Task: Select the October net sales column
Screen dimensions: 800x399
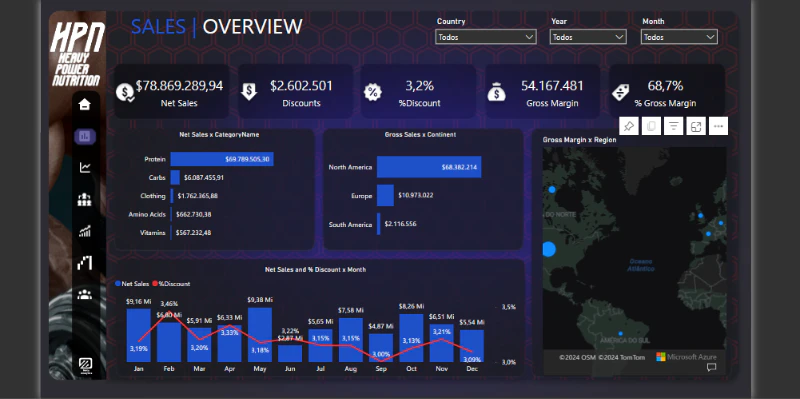Action: [x=411, y=338]
